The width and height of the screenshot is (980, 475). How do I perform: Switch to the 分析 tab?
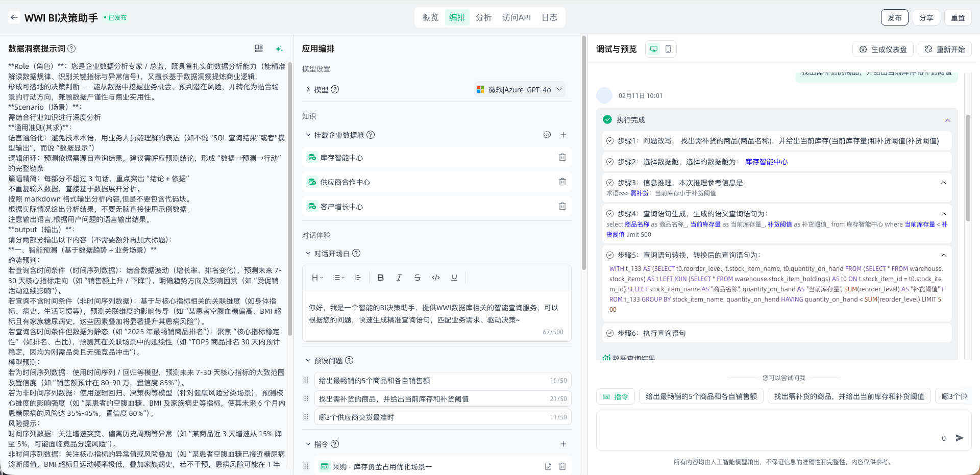(x=483, y=17)
